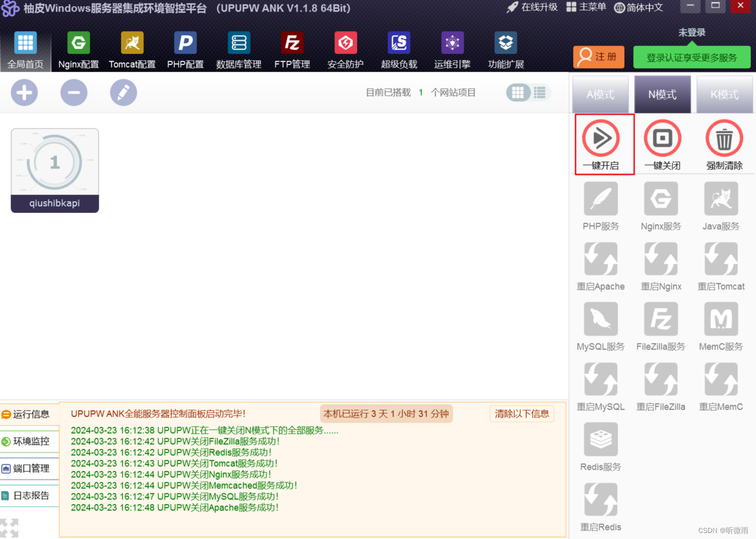Screen dimensions: 756x539
Task: Toggle the PHP服务 service
Action: 601,206
